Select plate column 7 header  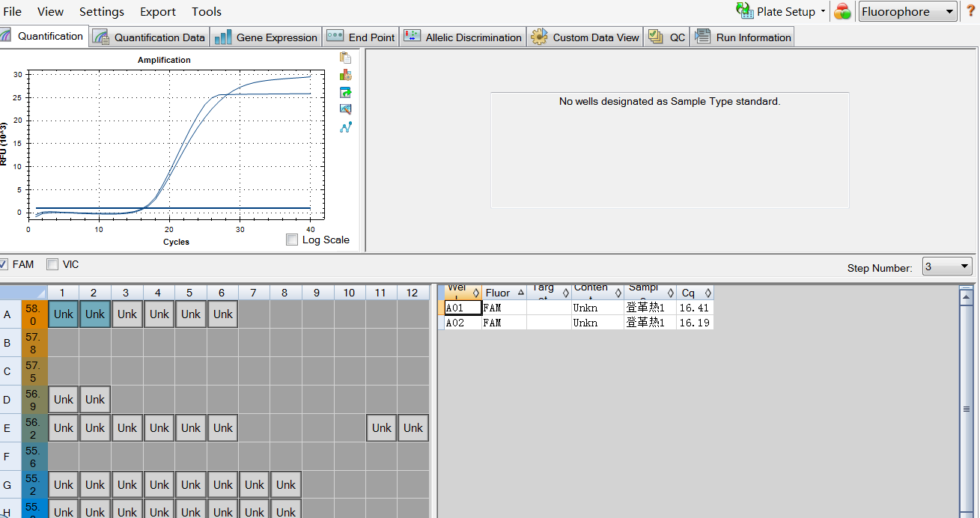pos(255,293)
